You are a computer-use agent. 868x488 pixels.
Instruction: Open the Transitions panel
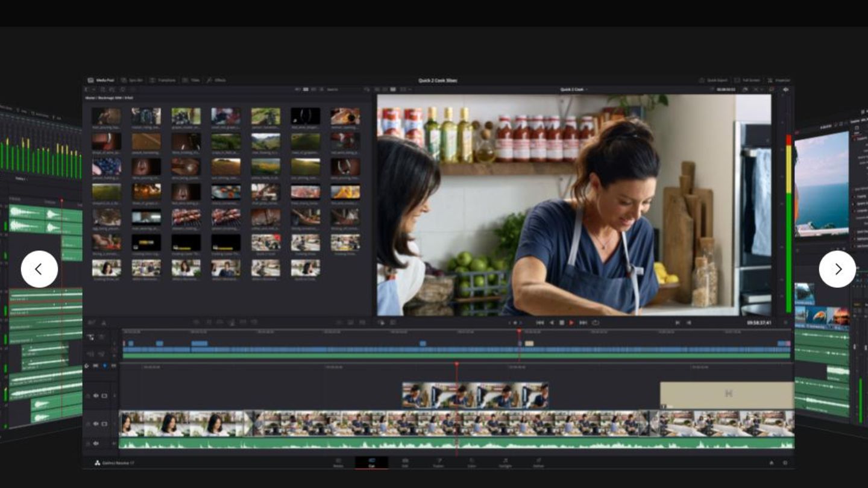pyautogui.click(x=163, y=80)
